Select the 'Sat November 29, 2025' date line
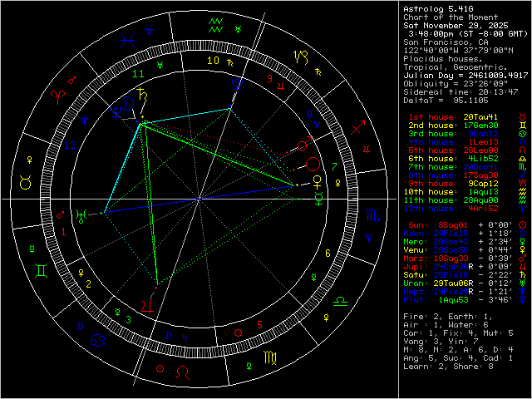Viewport: 532px width, 399px height. point(456,26)
